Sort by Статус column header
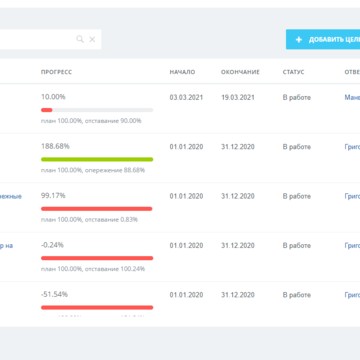This screenshot has height=360, width=360. tap(293, 72)
